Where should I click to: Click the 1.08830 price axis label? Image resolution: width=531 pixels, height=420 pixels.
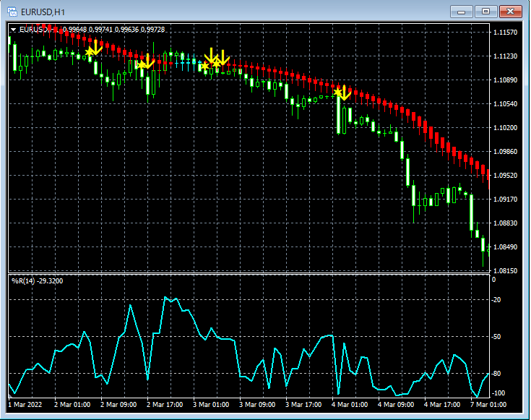[506, 223]
